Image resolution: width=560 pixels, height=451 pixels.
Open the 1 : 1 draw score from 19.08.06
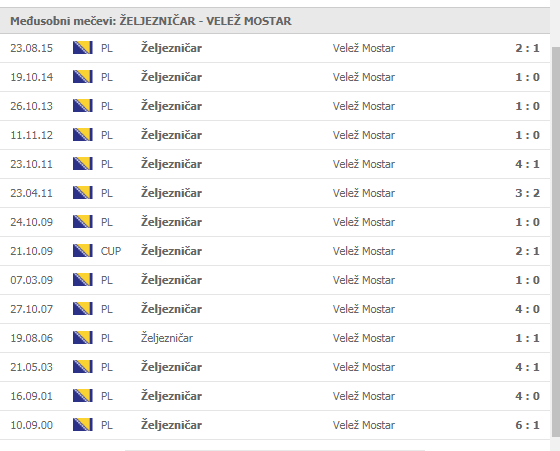527,338
